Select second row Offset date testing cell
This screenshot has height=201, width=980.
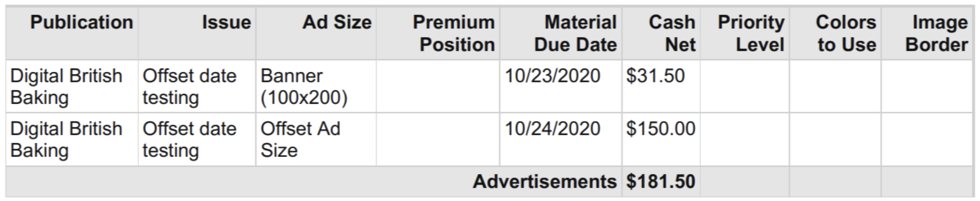[189, 140]
